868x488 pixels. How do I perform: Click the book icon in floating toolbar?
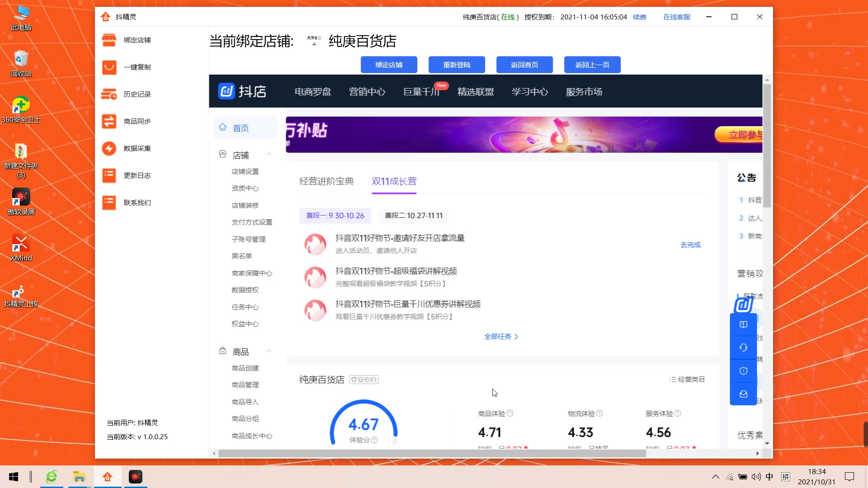pos(743,324)
